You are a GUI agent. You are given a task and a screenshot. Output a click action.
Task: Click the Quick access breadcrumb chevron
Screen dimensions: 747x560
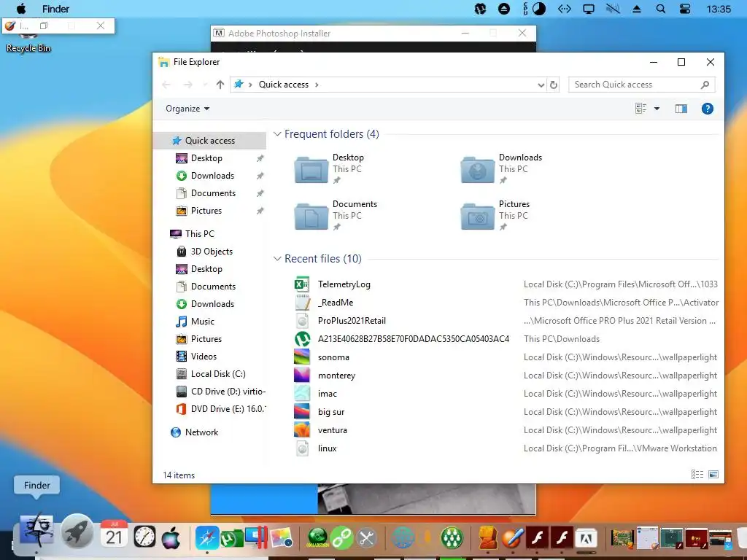[x=317, y=85]
